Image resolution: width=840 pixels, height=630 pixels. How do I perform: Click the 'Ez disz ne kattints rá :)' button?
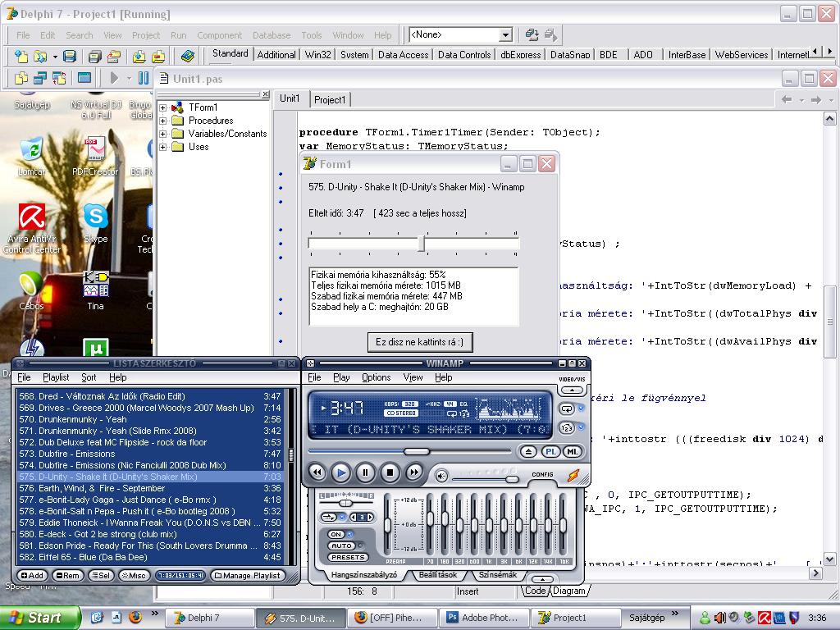tap(419, 341)
